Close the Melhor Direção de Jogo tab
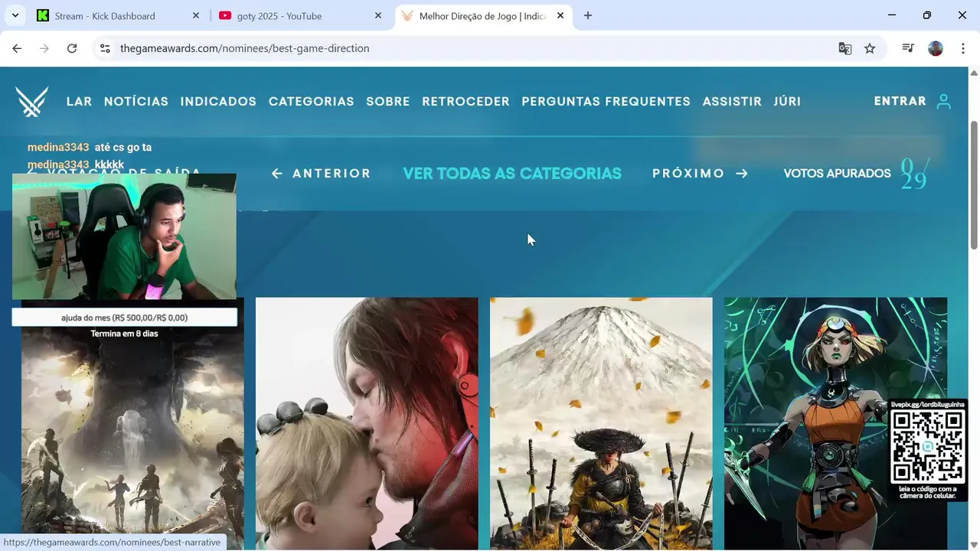 point(560,15)
